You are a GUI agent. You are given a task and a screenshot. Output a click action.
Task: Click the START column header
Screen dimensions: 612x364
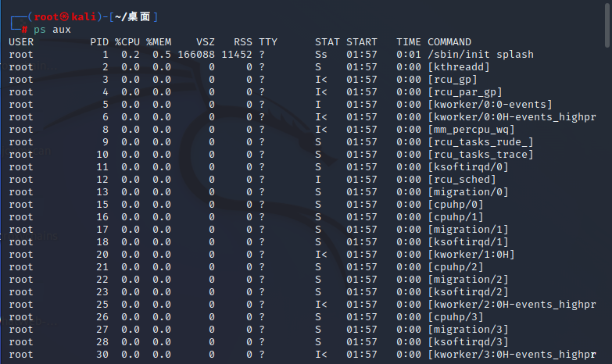362,42
